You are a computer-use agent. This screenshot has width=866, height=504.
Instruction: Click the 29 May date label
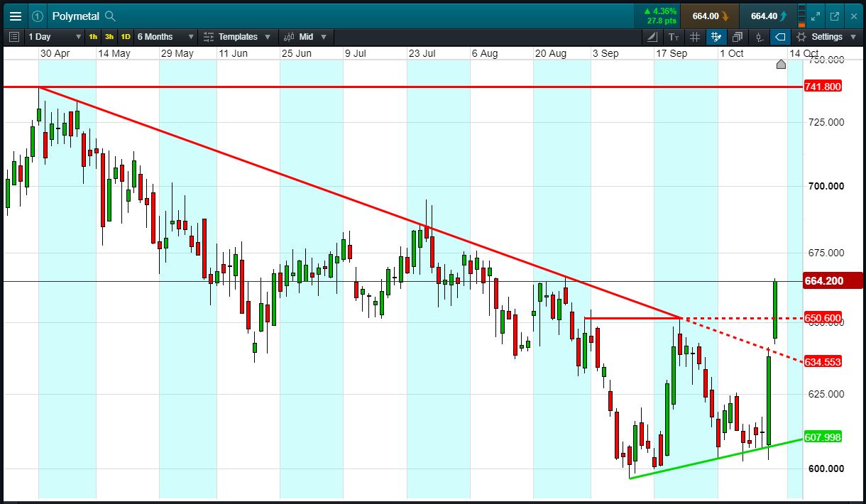click(x=177, y=53)
